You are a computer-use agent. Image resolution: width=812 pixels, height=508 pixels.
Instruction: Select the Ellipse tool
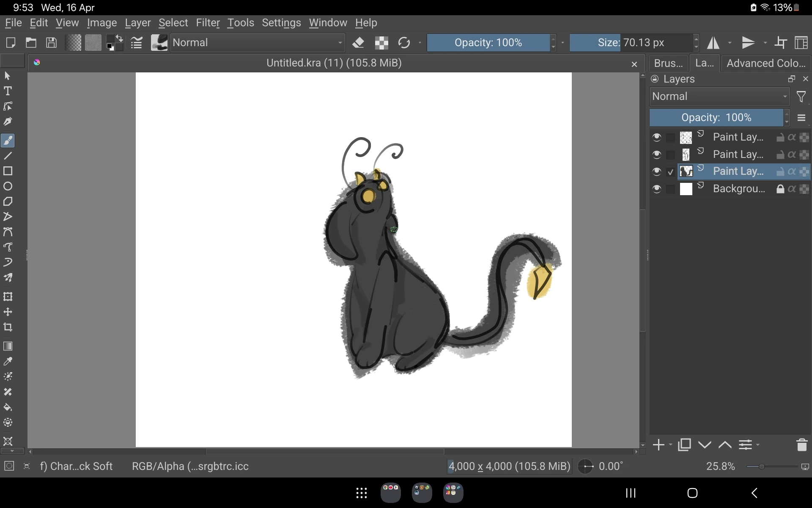point(8,186)
